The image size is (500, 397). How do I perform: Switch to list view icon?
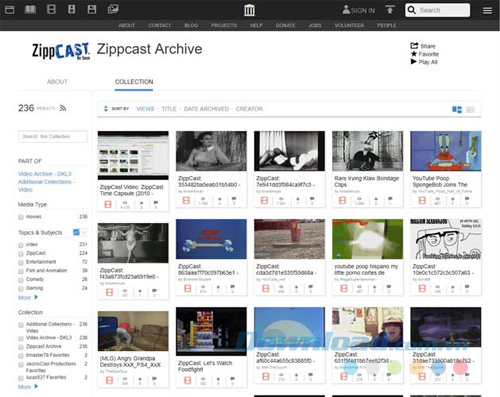(470, 109)
